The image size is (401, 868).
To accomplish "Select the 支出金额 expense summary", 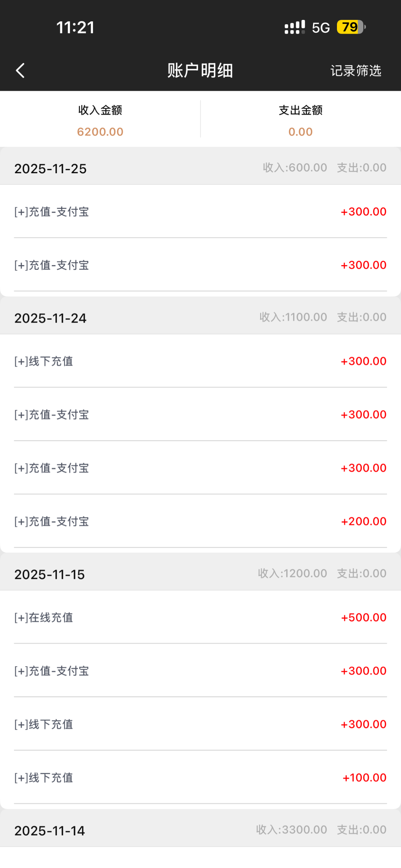I will (300, 120).
